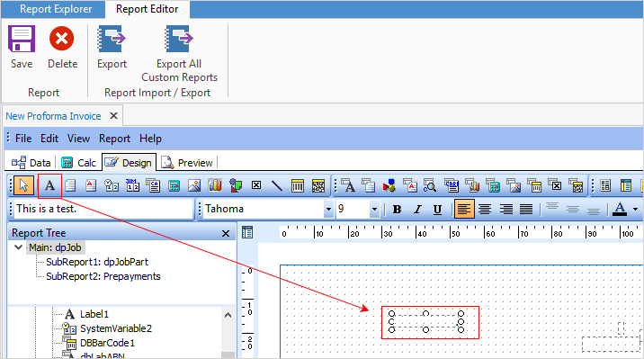Click the Export All Custom Reports icon
Screen dimensions: 644x359
(179, 39)
